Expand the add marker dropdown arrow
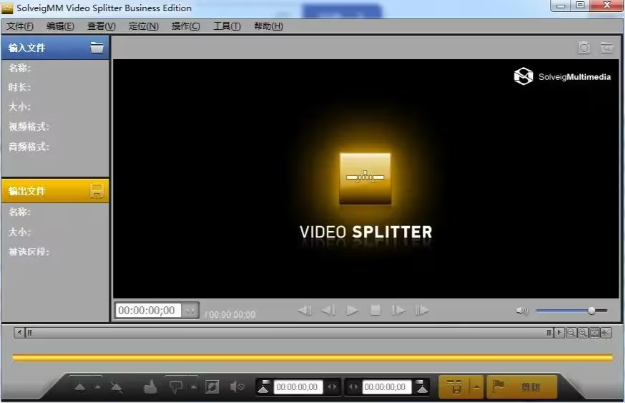 click(98, 387)
